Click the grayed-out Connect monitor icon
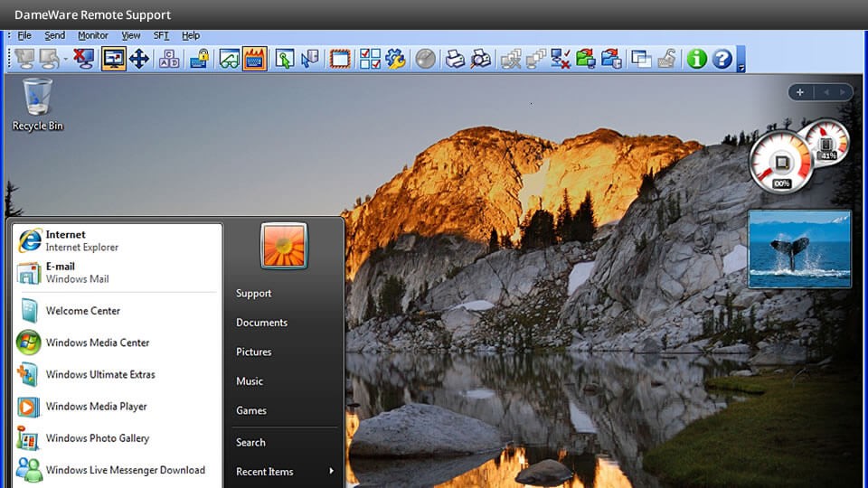This screenshot has width=868, height=488. click(x=24, y=59)
